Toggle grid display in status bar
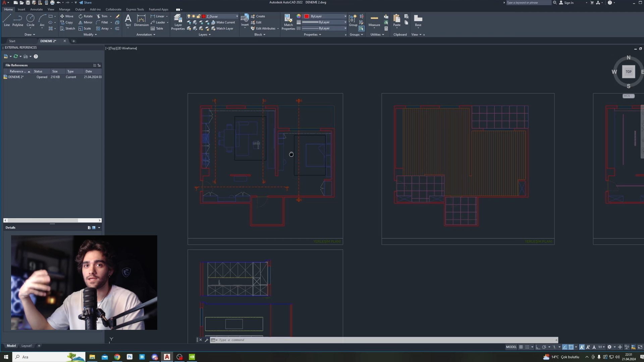This screenshot has height=362, width=644. [521, 347]
